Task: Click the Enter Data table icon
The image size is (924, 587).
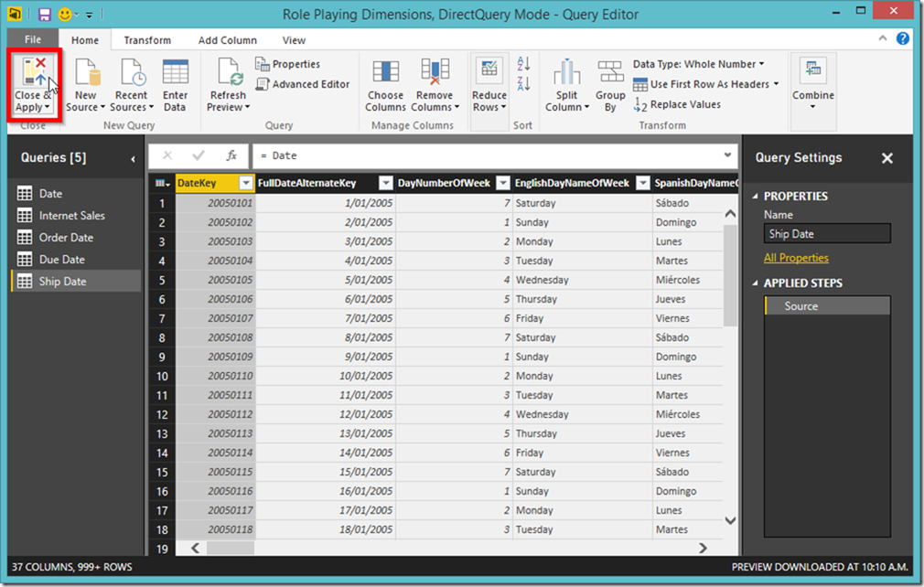Action: (x=175, y=72)
